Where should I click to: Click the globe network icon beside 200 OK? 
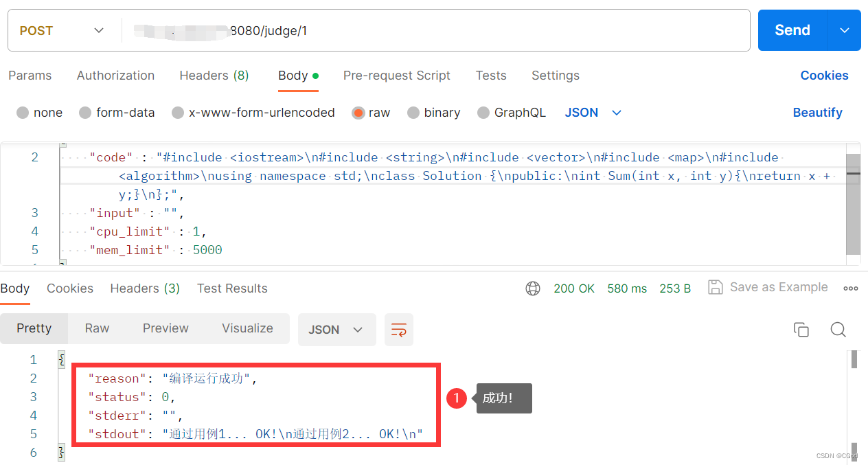pyautogui.click(x=533, y=288)
